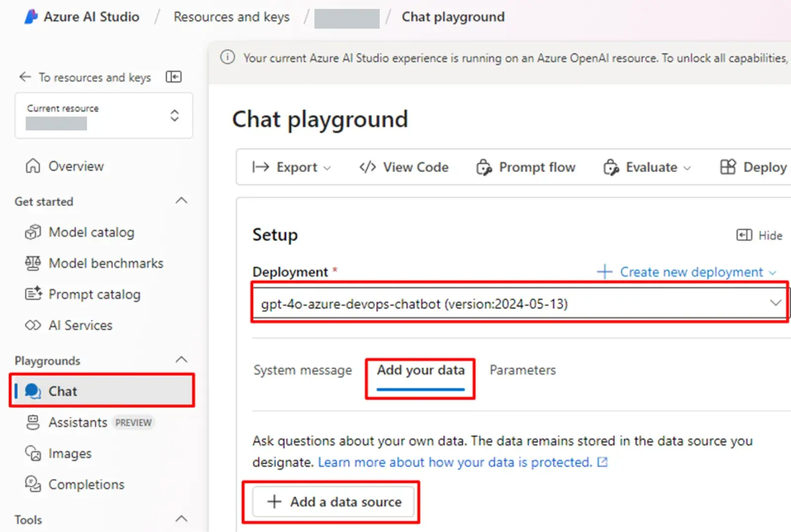Screen dimensions: 791x532
Task: Open the Deployment model dropdown
Action: pos(520,303)
